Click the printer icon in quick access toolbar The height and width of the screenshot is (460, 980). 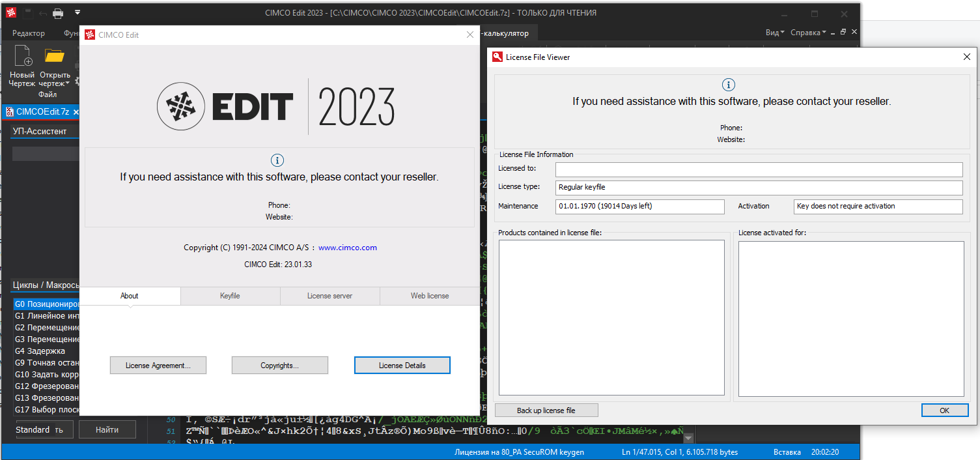click(x=58, y=13)
